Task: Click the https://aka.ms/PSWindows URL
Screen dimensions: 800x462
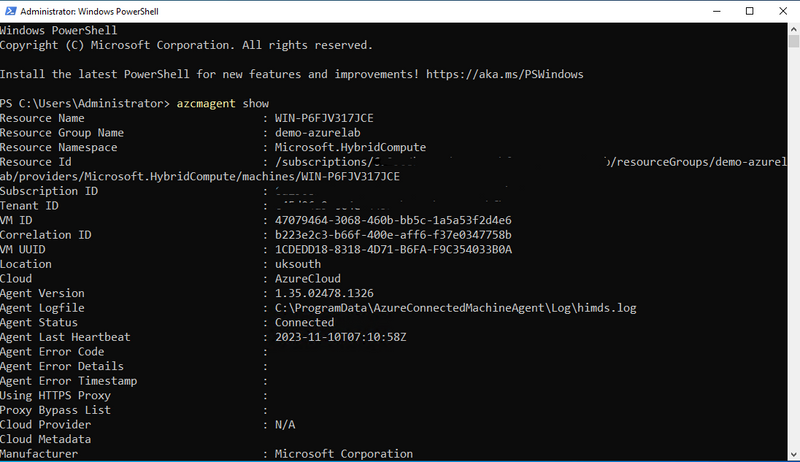Action: (505, 74)
